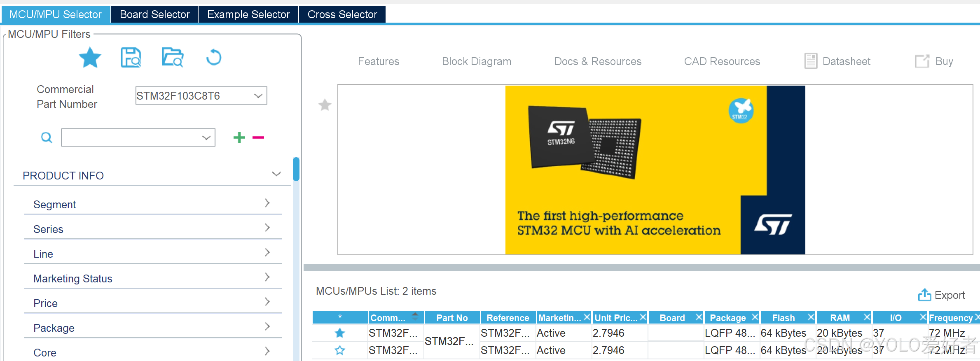Remove the Unit Price column with its X
This screenshot has width=980, height=361.
pyautogui.click(x=643, y=317)
